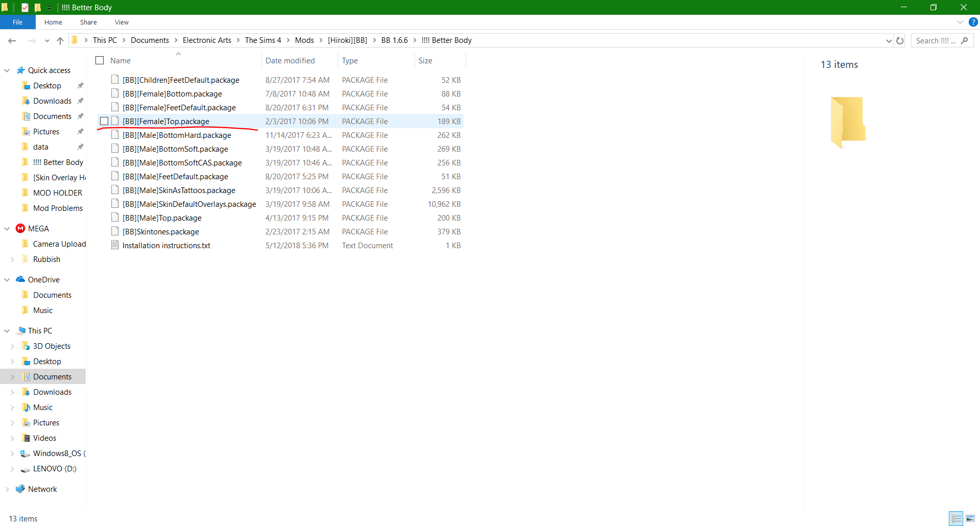Click the LENOVO (D:) drive icon
Screen dimensions: 980x526
(x=26, y=469)
